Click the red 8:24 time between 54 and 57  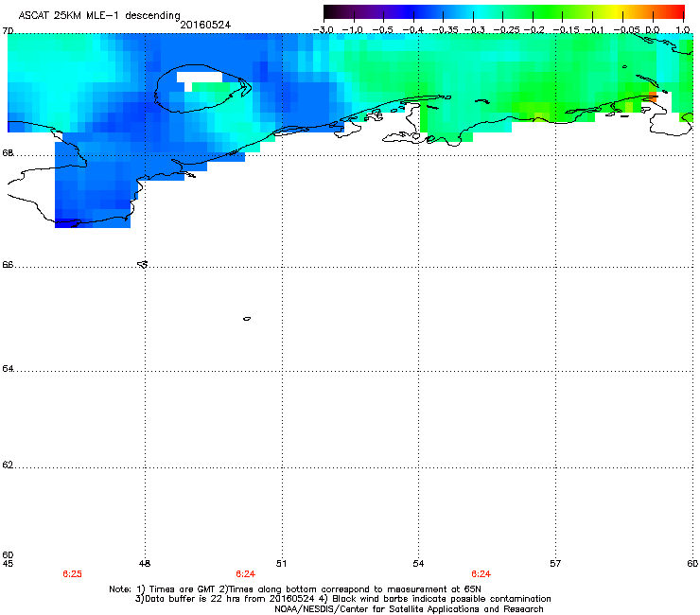pos(481,574)
